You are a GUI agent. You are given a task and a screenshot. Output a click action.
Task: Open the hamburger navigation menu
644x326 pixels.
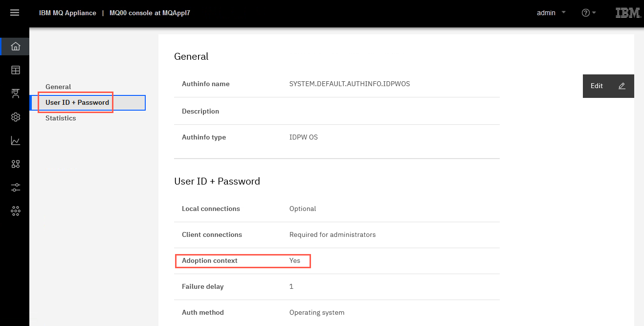point(15,13)
